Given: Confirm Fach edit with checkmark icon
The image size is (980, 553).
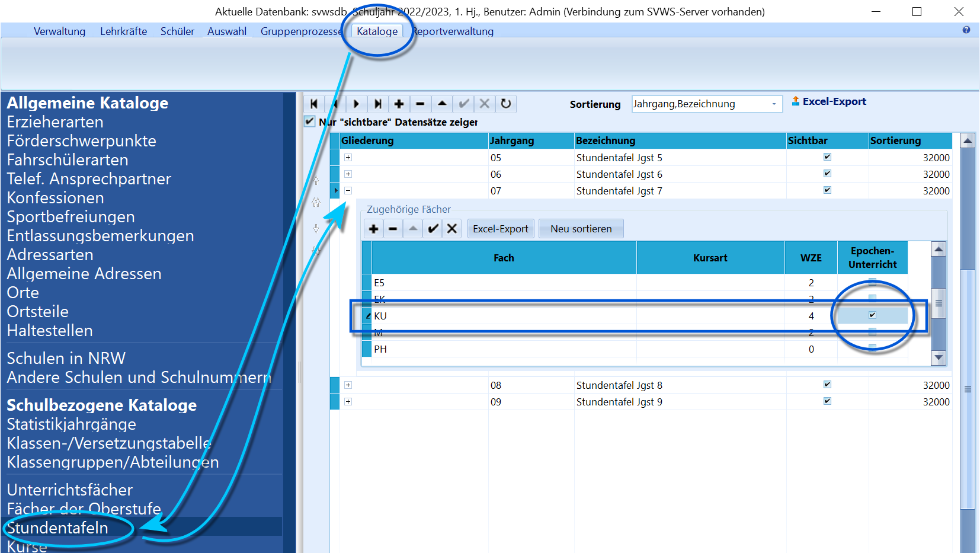Looking at the screenshot, I should [x=433, y=229].
